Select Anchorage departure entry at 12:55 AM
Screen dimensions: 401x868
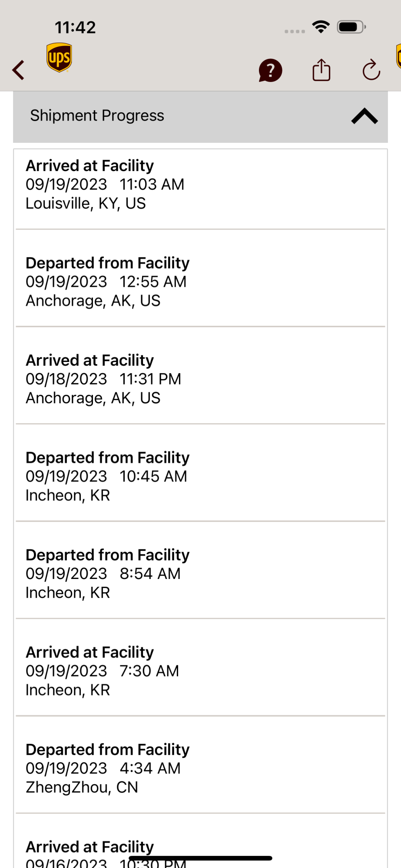[200, 282]
